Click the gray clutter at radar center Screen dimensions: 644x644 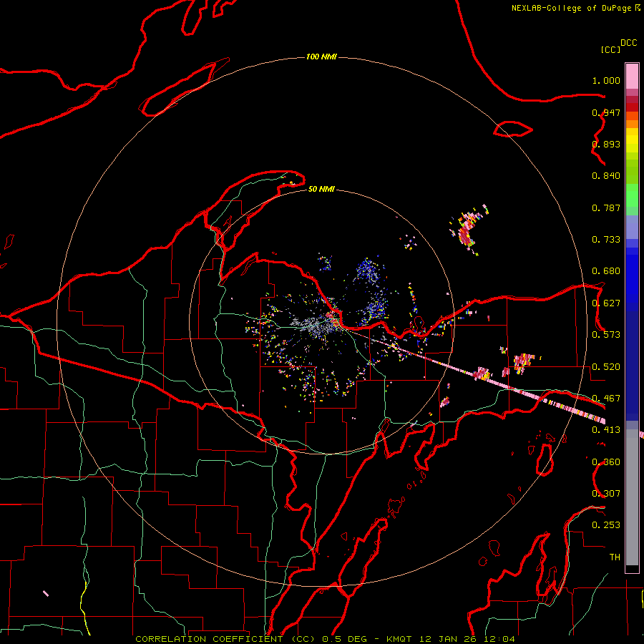tap(314, 326)
